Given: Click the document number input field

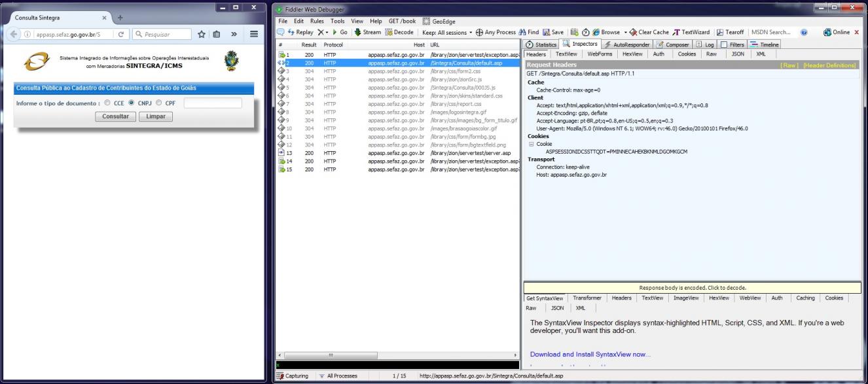Looking at the screenshot, I should (x=213, y=103).
